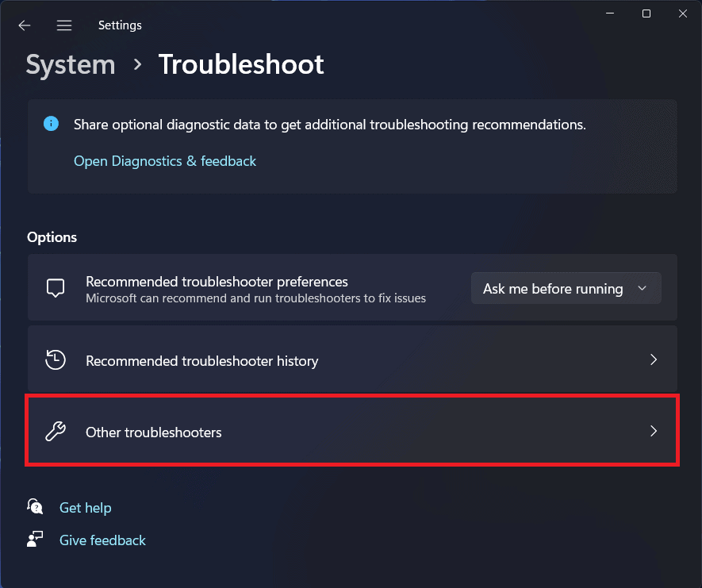Open the Other troubleshooters entry
702x588 pixels.
(x=154, y=432)
